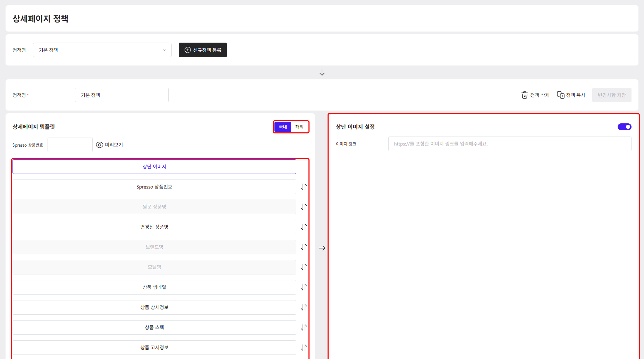This screenshot has width=644, height=359.
Task: Select the 국내 template tab
Action: [283, 127]
